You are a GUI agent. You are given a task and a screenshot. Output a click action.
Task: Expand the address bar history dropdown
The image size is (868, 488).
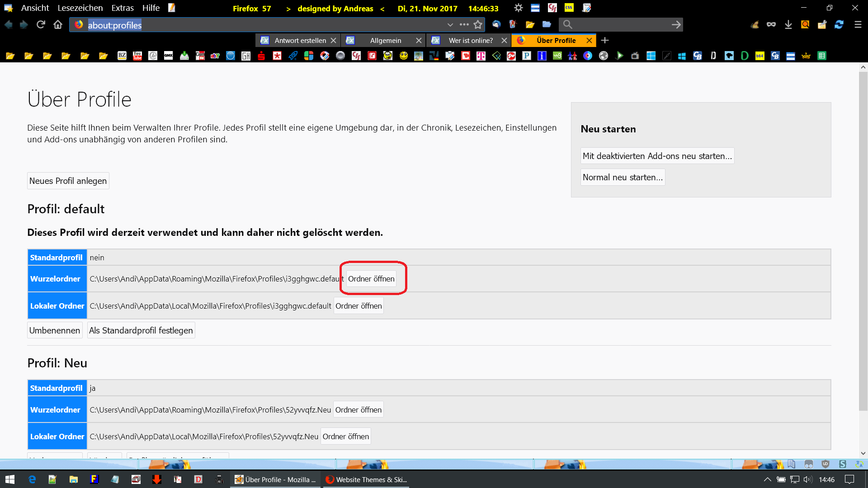tap(450, 24)
